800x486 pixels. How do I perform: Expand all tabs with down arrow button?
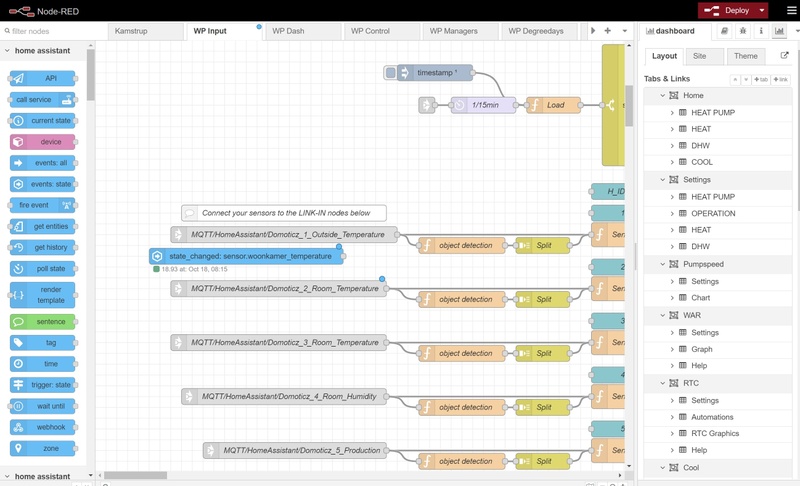click(x=745, y=80)
